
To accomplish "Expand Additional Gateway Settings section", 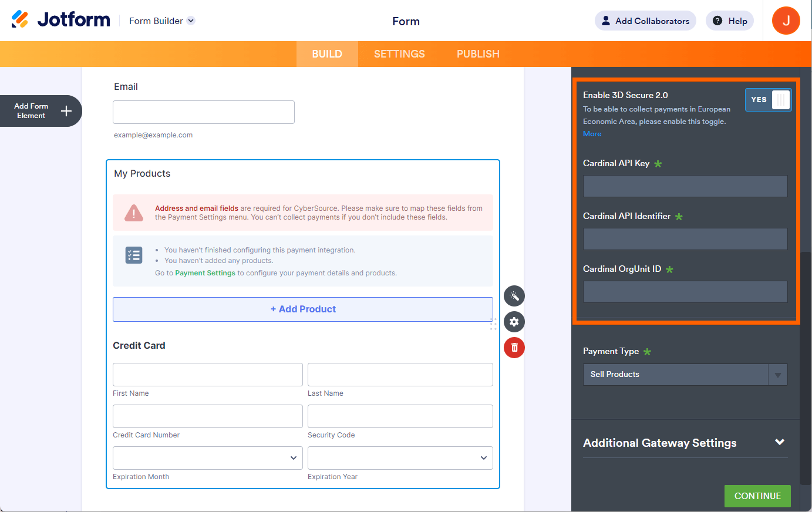I will (x=780, y=442).
